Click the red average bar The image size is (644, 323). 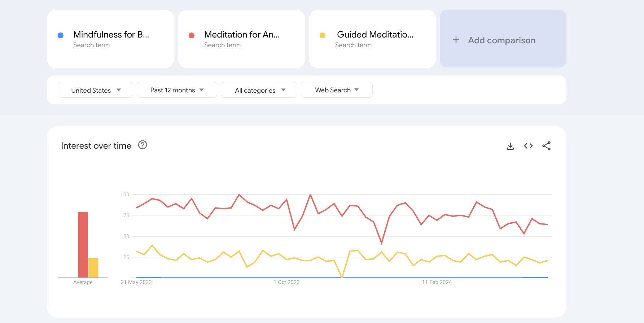click(83, 245)
